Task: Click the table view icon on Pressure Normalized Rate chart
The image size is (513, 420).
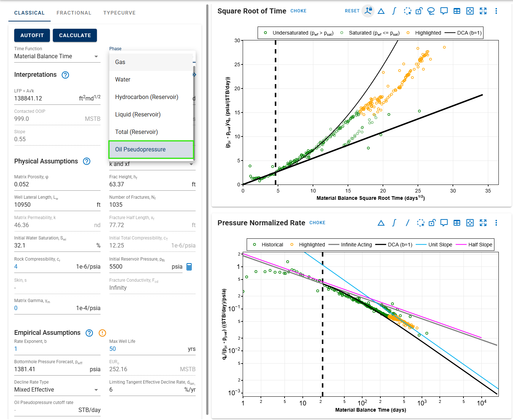Action: pyautogui.click(x=457, y=223)
